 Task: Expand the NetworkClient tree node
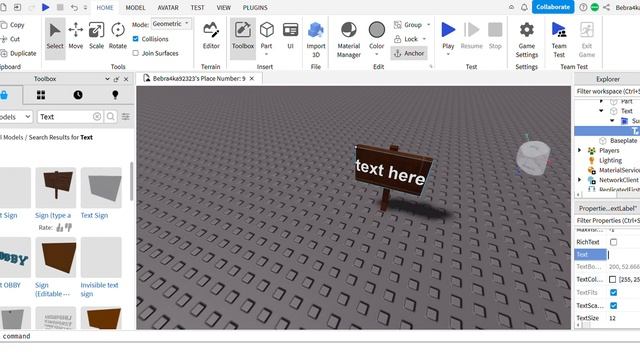tap(580, 180)
